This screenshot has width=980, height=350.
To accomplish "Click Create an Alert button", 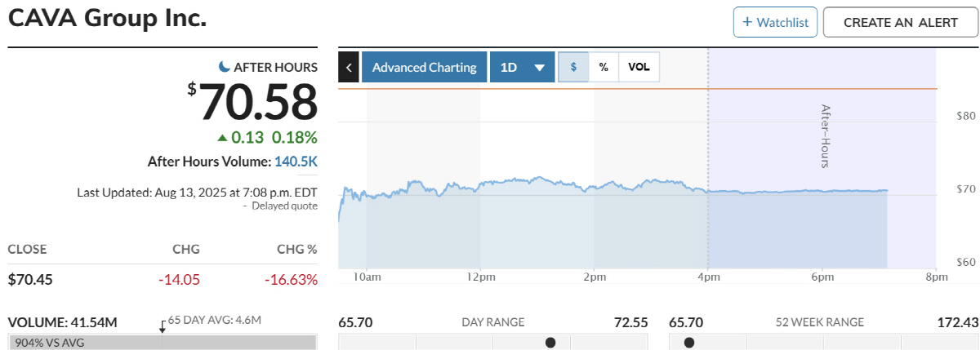I will [x=900, y=22].
